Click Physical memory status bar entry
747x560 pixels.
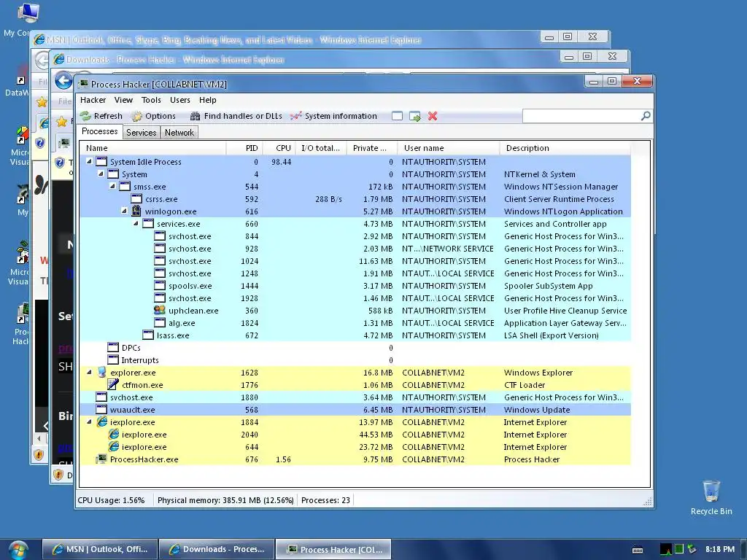225,500
